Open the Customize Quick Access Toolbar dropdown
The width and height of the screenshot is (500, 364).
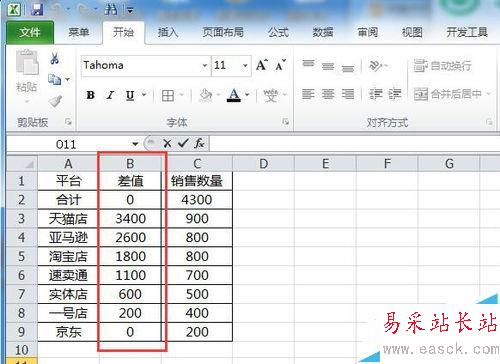tap(130, 11)
